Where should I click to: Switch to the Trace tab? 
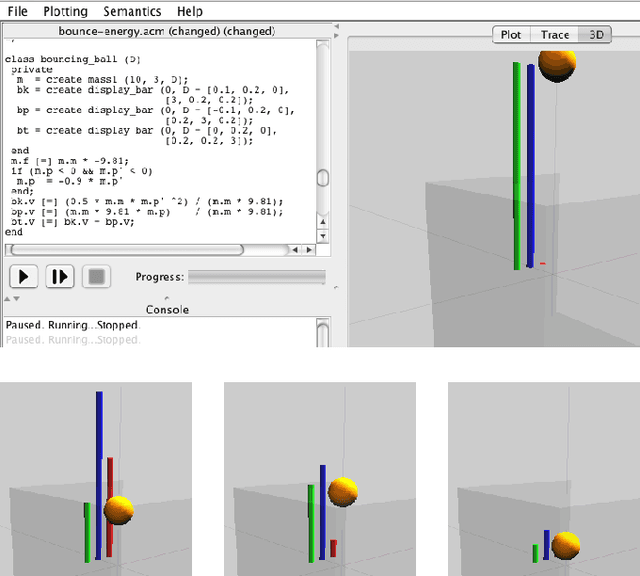555,34
